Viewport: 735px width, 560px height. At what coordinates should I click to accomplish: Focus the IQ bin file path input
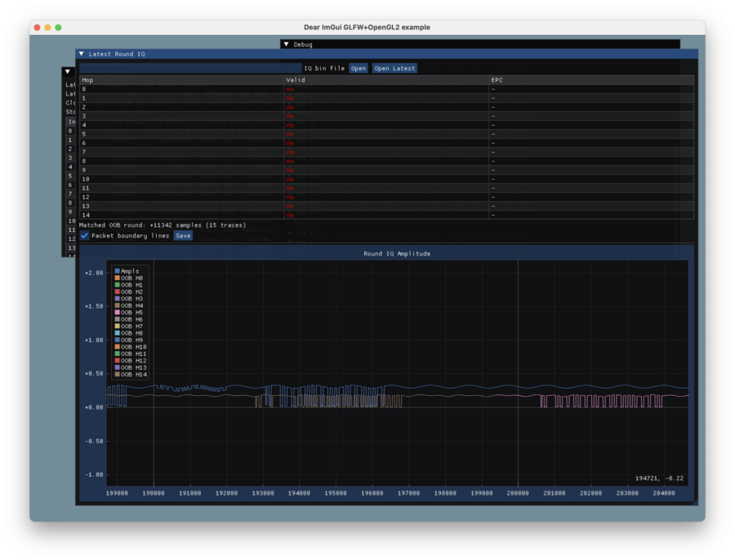(190, 69)
